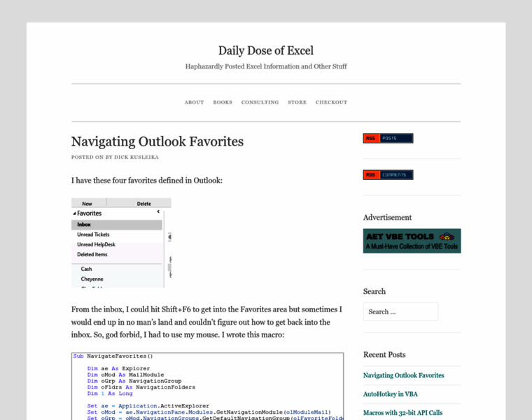The height and width of the screenshot is (420, 532).
Task: Click the 'Sub NavigateFavorites()' code line
Action: pyautogui.click(x=113, y=356)
